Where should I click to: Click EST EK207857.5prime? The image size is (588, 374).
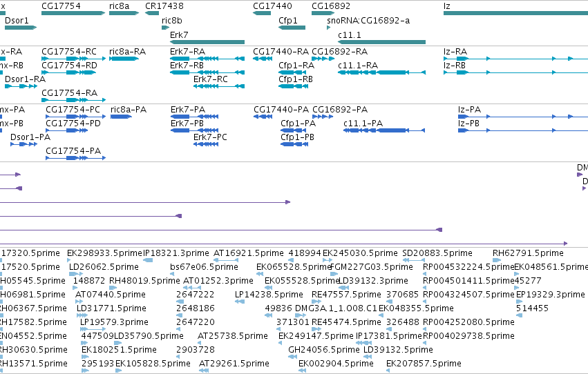(x=388, y=371)
